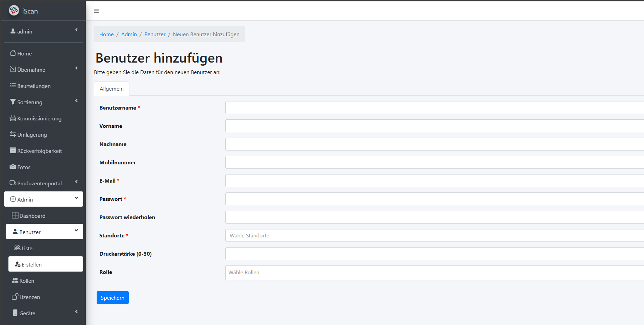Image resolution: width=644 pixels, height=325 pixels.
Task: Collapse the admin user panel
Action: [76, 29]
